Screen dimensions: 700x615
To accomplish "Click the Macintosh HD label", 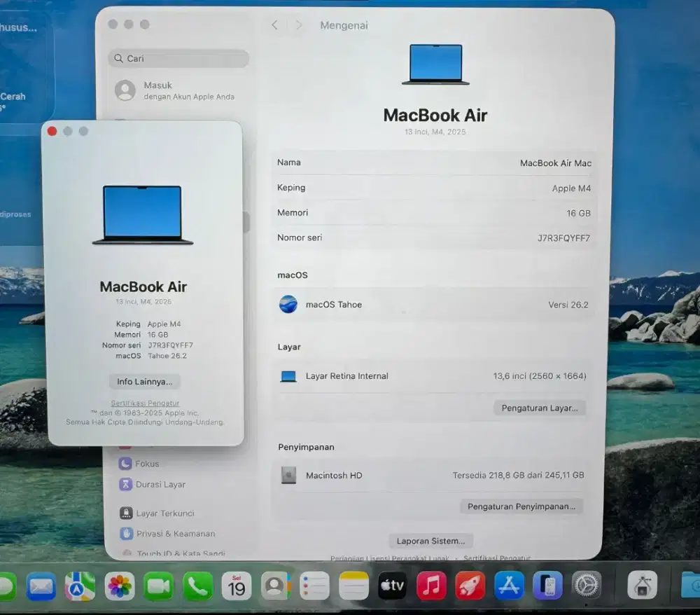I will (x=334, y=475).
